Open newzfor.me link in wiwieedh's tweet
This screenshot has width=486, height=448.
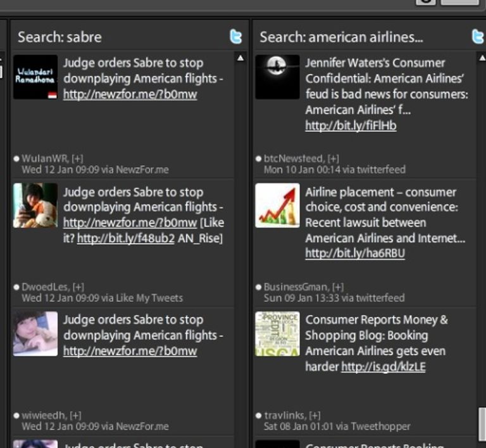point(130,351)
